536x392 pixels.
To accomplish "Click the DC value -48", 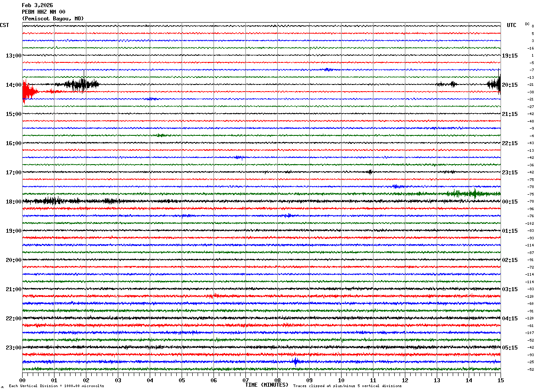I will coord(531,121).
